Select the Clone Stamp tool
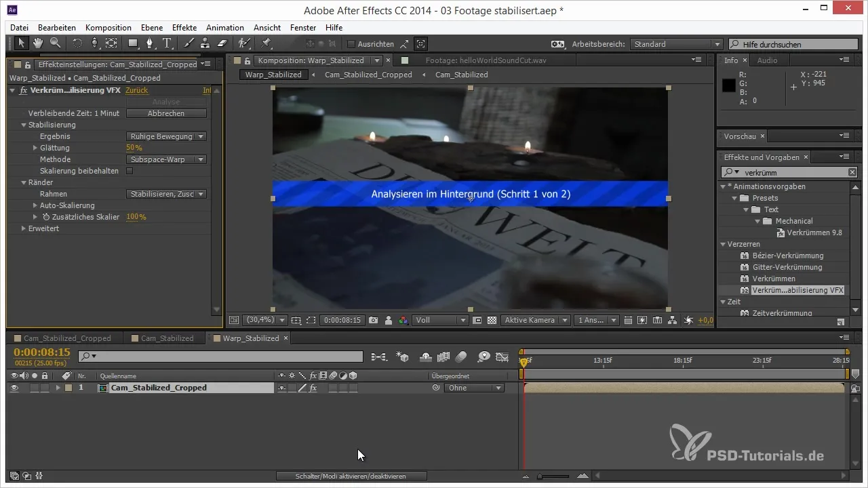The image size is (868, 488). [x=205, y=43]
